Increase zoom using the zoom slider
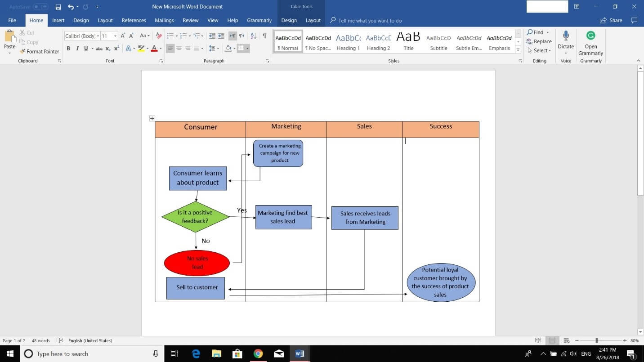 coord(625,340)
